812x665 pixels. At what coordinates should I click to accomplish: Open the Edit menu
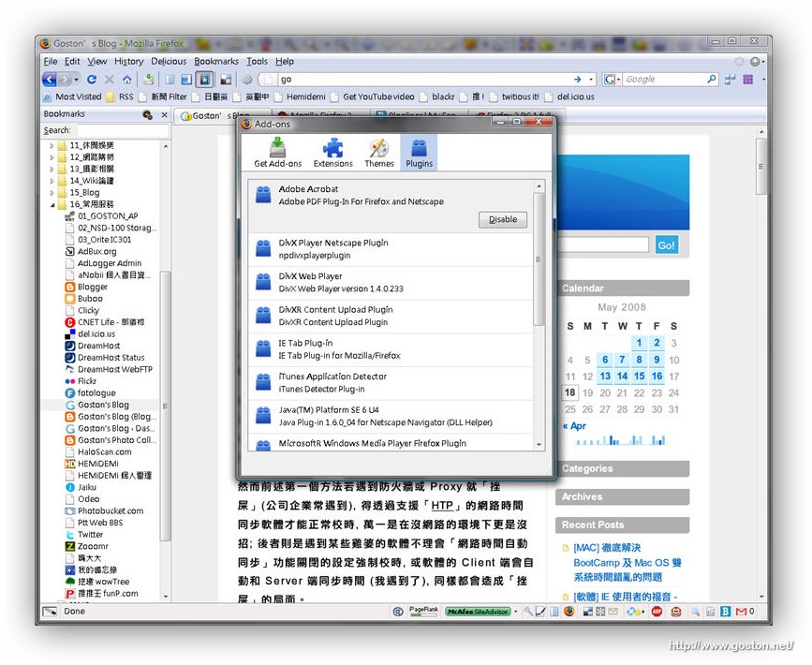pyautogui.click(x=72, y=61)
